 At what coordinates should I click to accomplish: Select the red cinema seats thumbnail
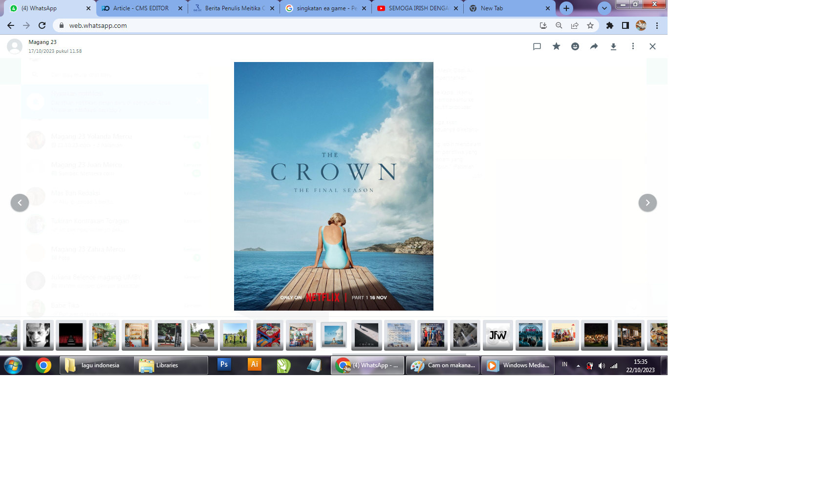[71, 335]
